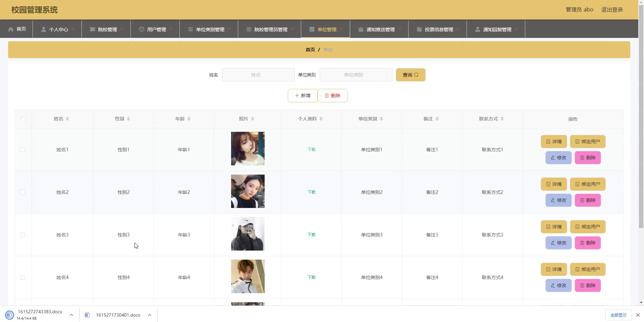Click the chart icon beside 单位管理
Image resolution: width=644 pixels, height=322 pixels.
click(x=312, y=30)
